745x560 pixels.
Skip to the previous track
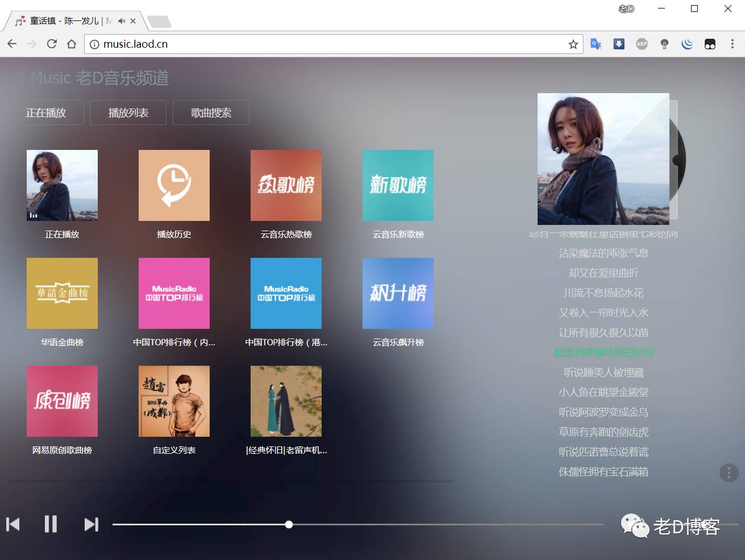point(13,524)
